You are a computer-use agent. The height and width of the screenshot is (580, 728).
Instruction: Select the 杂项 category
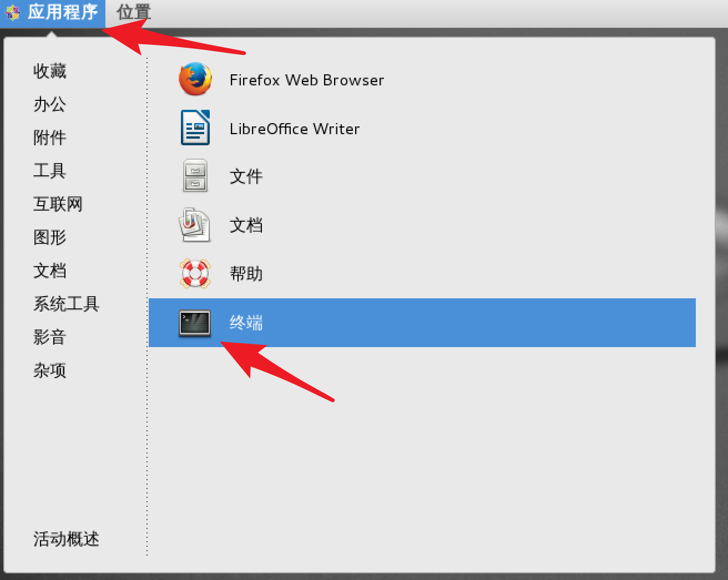(50, 370)
